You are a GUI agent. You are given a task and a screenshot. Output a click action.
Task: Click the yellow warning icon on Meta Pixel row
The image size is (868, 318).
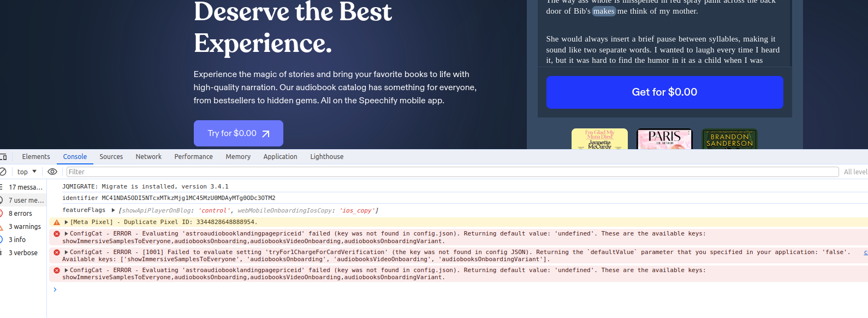pyautogui.click(x=57, y=222)
